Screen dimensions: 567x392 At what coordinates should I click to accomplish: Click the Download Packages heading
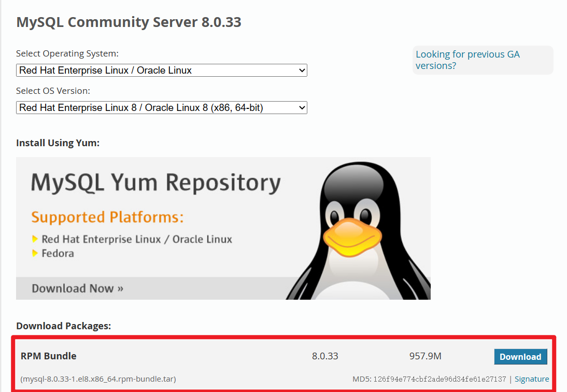tap(64, 326)
